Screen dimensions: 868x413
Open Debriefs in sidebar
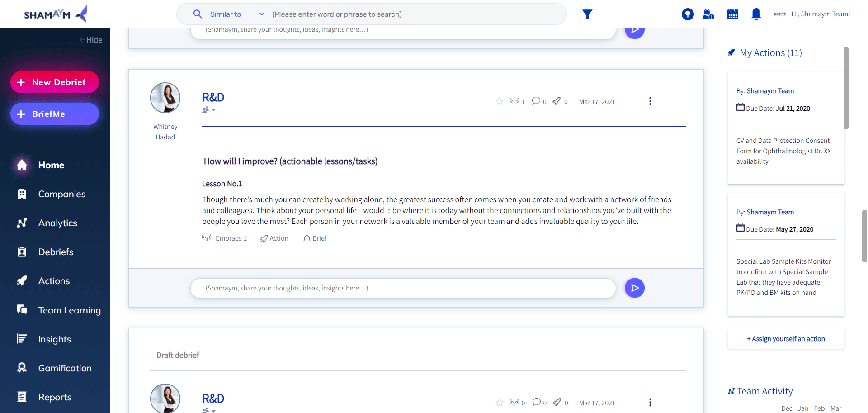(x=55, y=252)
